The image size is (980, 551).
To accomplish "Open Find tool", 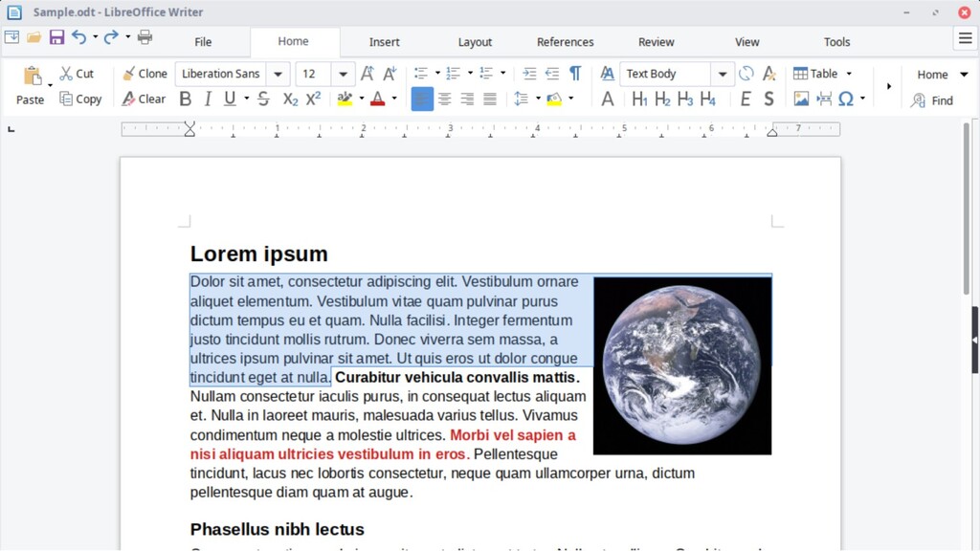I will (x=932, y=99).
